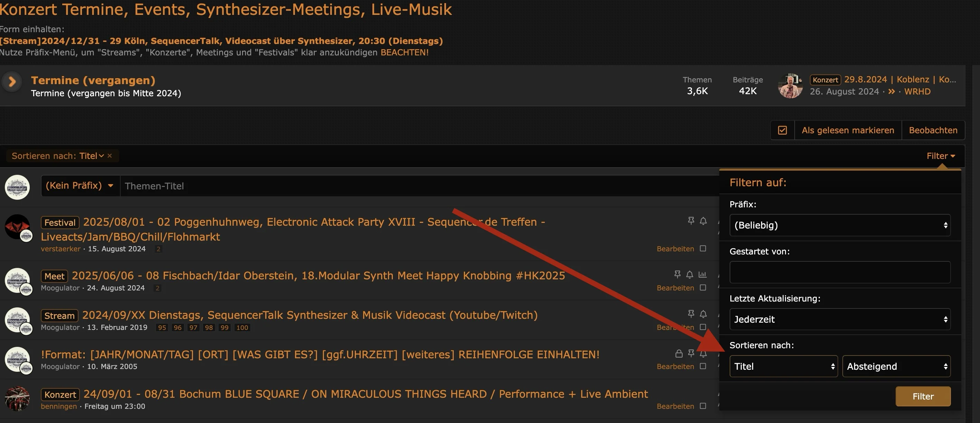Click the Beobachten button
Image resolution: width=980 pixels, height=423 pixels.
coord(933,130)
